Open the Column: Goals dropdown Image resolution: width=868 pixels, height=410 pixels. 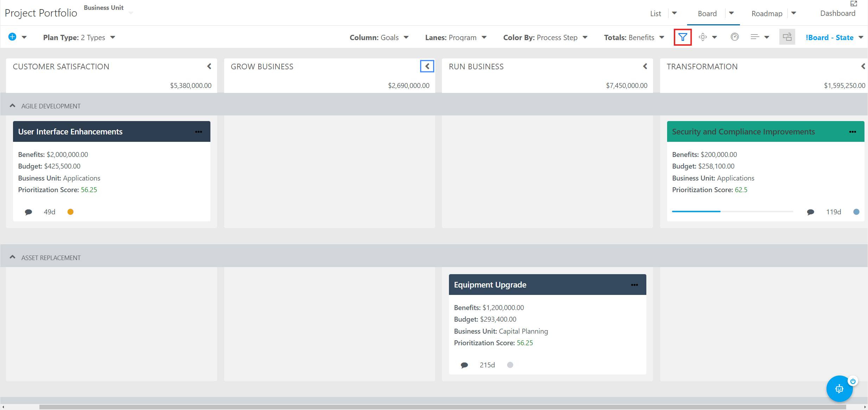[x=379, y=37]
